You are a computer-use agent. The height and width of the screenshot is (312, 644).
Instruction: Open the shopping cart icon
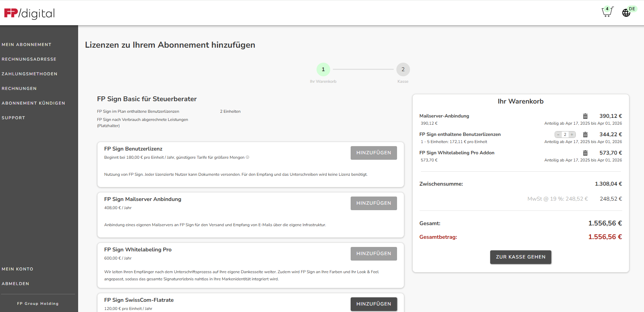click(x=607, y=11)
